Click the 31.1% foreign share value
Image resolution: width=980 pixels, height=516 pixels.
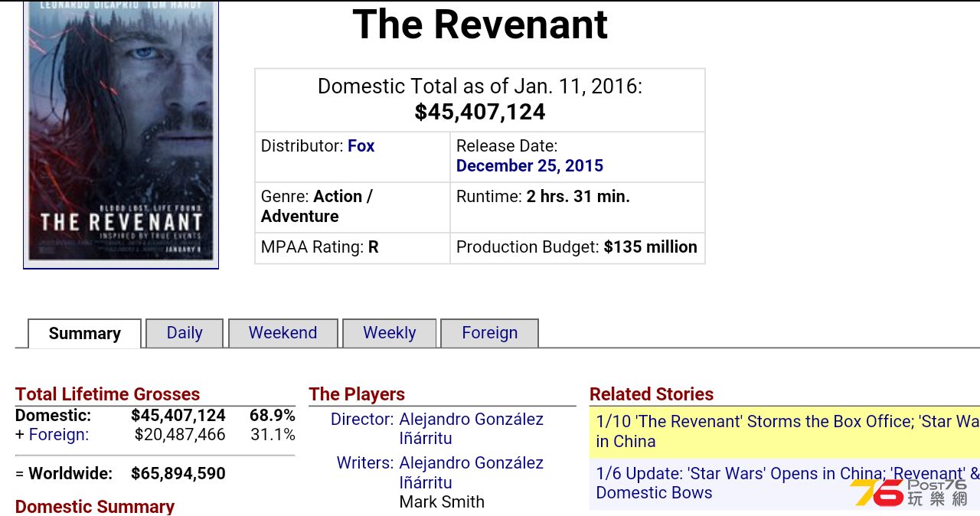coord(273,435)
